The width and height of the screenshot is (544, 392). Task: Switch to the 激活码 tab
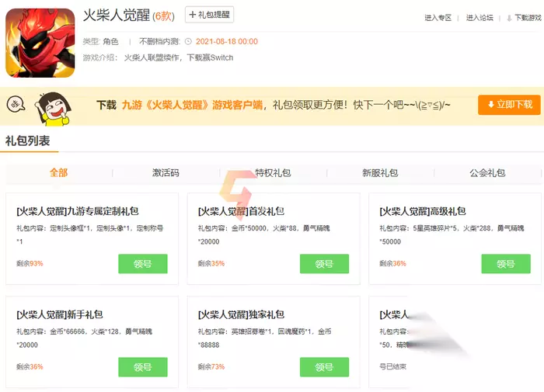pos(166,172)
